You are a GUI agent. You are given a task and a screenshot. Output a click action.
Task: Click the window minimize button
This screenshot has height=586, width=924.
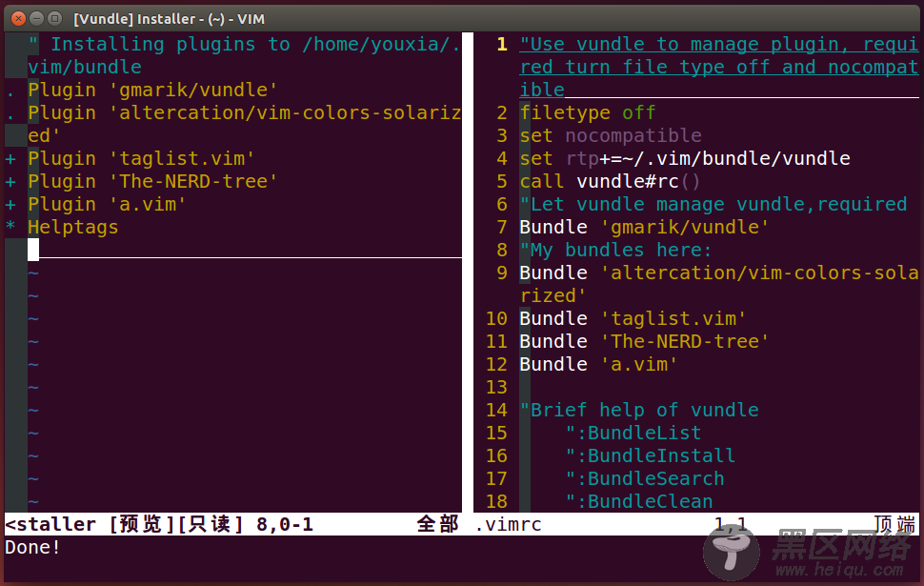pyautogui.click(x=36, y=19)
